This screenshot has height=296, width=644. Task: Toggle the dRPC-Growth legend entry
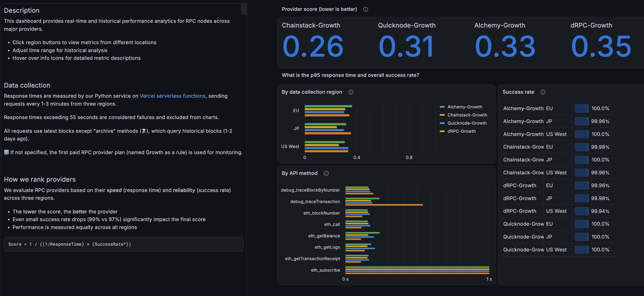pyautogui.click(x=462, y=131)
